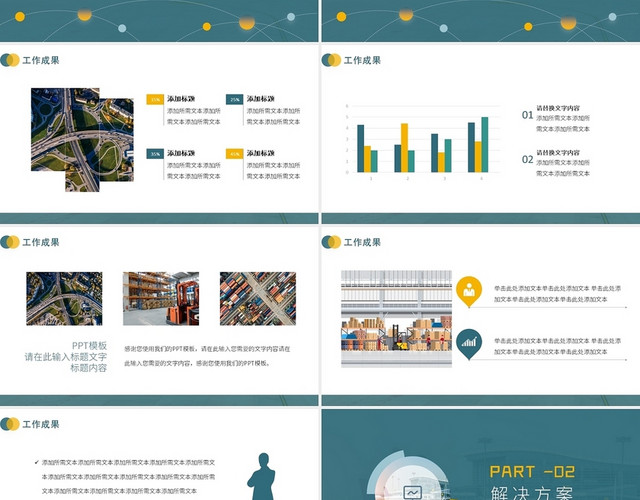Click the '添加标题' heading beside the 45% tag
The height and width of the screenshot is (500, 640).
[x=260, y=153]
